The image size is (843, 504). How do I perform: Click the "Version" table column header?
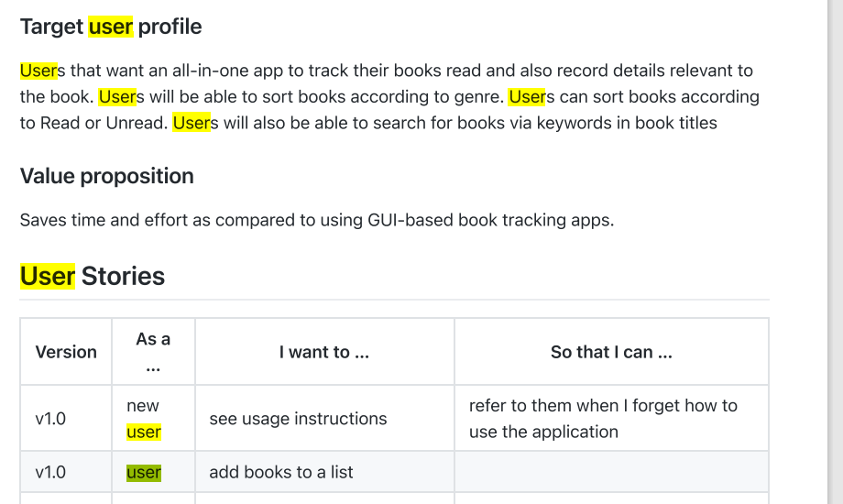point(66,352)
